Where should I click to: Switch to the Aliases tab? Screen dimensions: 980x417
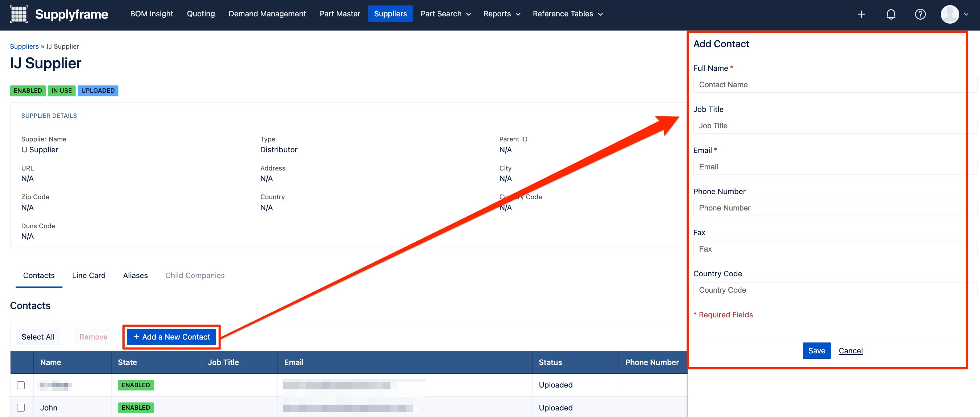click(135, 275)
